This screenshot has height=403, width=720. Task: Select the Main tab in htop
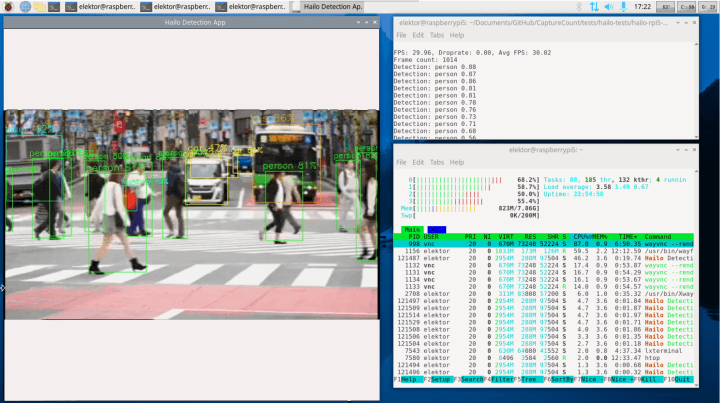pos(412,229)
